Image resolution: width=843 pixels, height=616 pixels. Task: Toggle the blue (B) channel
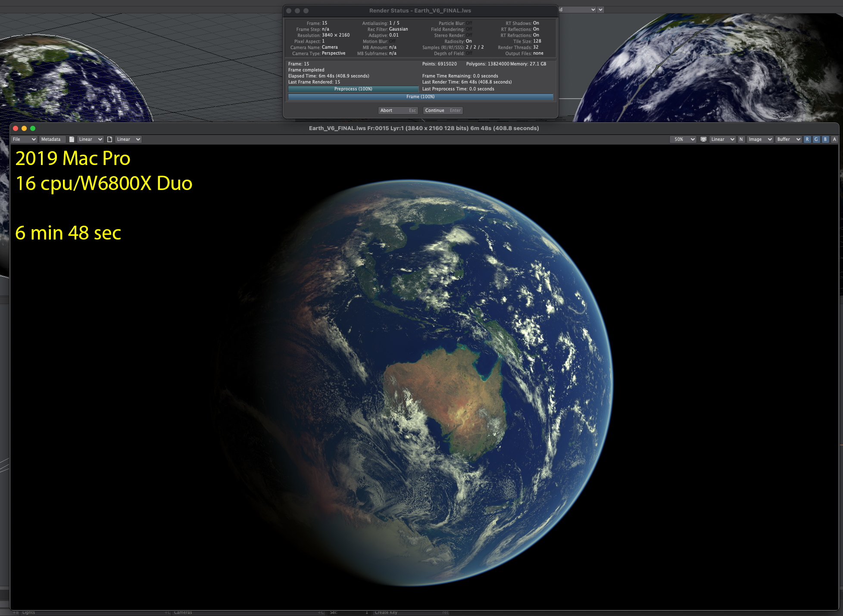825,139
